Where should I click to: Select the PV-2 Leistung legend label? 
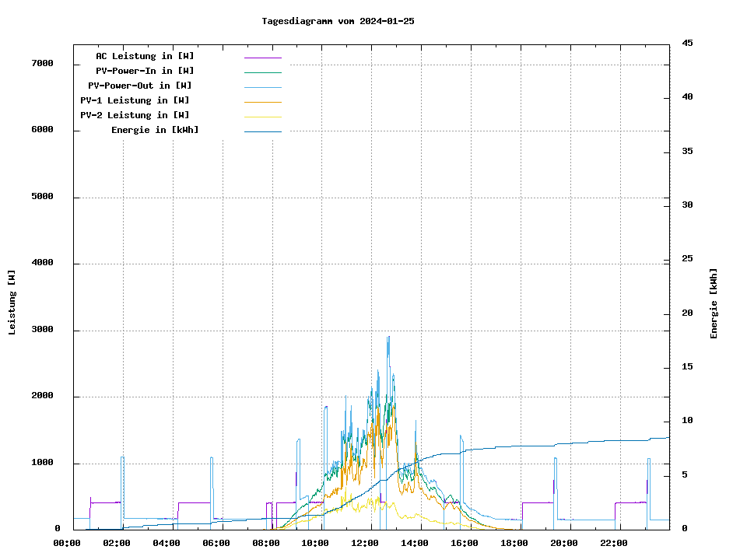coord(135,115)
